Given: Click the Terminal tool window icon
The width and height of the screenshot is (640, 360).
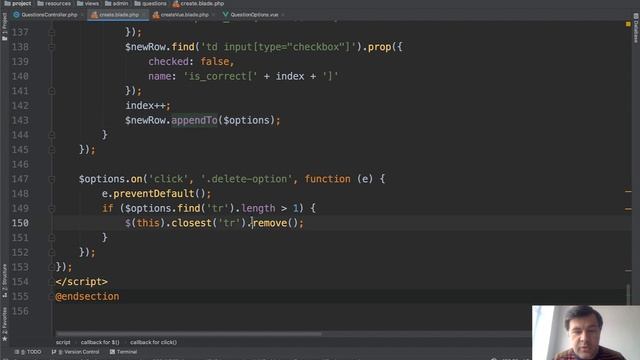Looking at the screenshot, I should coord(112,352).
